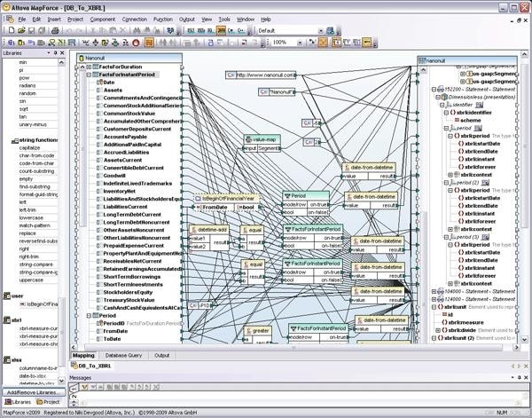The height and width of the screenshot is (418, 532).
Task: Select C# as the output language
Action: pyautogui.click(x=231, y=30)
